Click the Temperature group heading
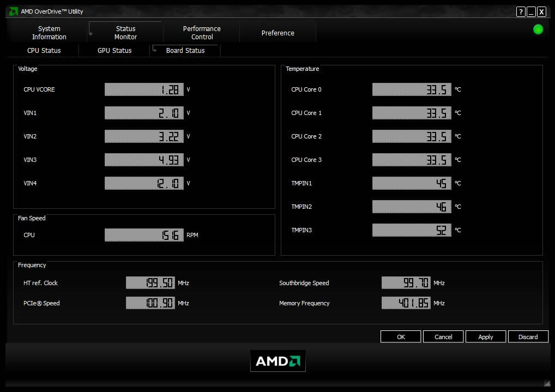Viewport: 555px width, 392px height. click(x=302, y=69)
